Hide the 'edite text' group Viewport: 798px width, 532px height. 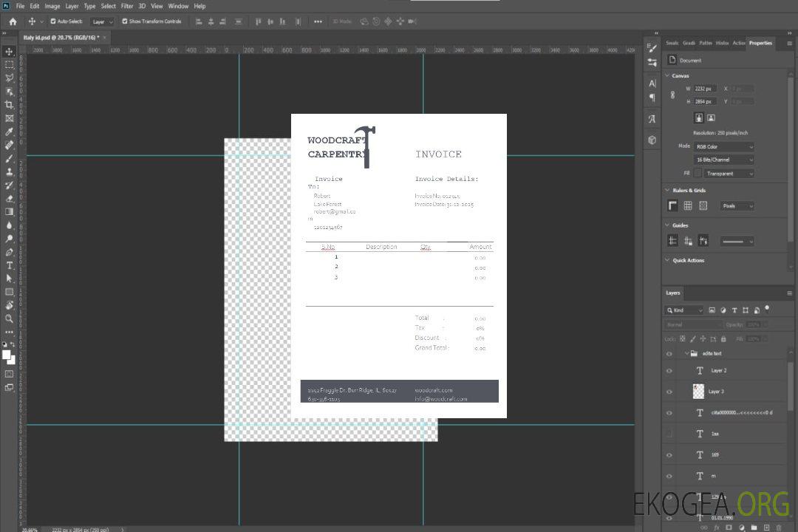tap(669, 354)
